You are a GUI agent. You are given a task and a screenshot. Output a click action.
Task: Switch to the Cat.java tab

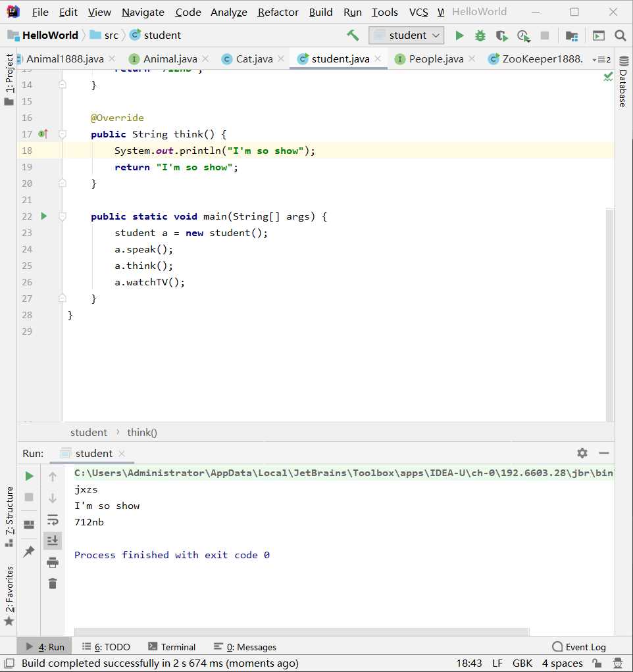(254, 59)
